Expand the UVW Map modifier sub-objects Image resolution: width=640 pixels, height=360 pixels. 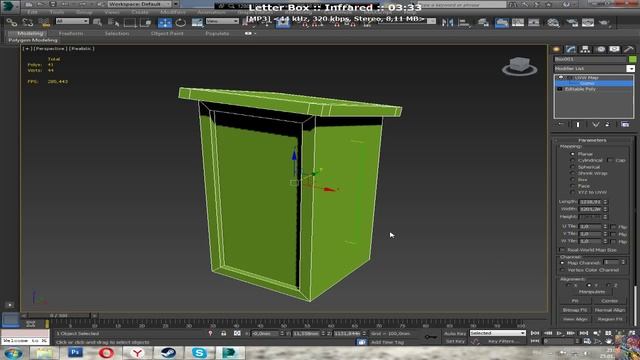click(569, 78)
